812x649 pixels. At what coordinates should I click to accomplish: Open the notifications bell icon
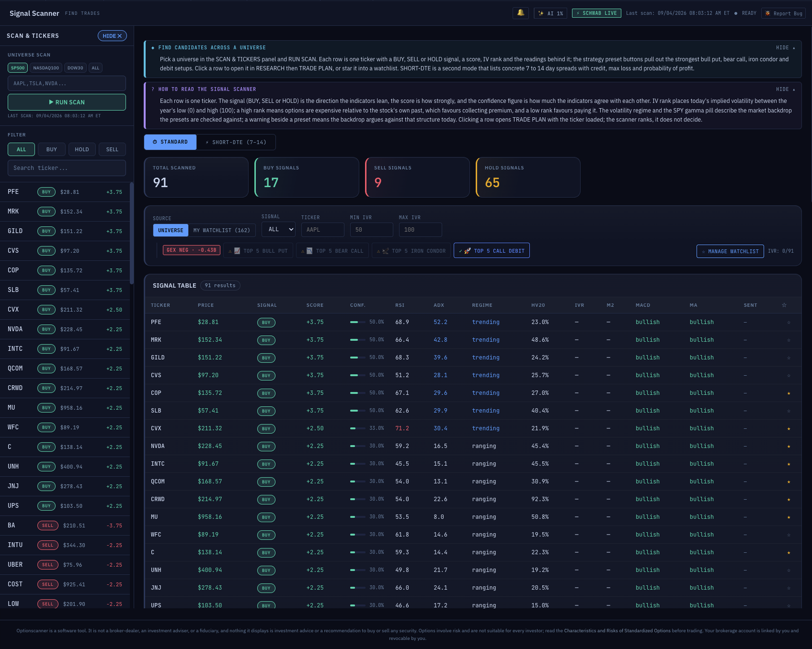(x=520, y=13)
